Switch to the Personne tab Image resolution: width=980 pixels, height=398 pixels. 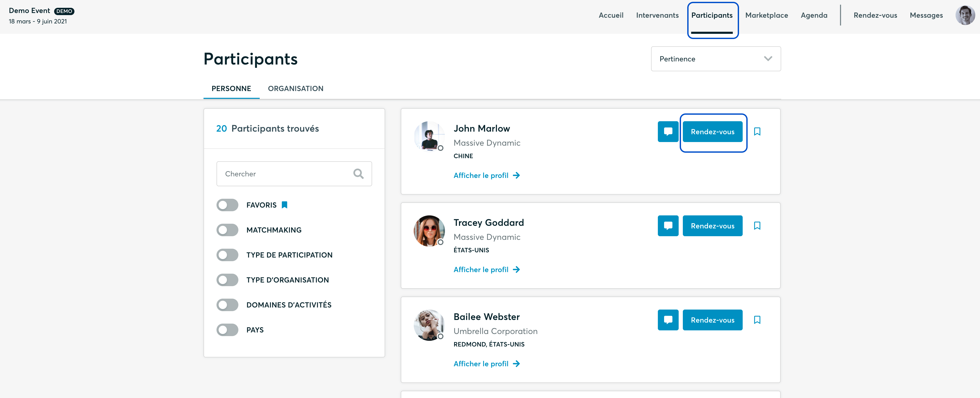[231, 88]
